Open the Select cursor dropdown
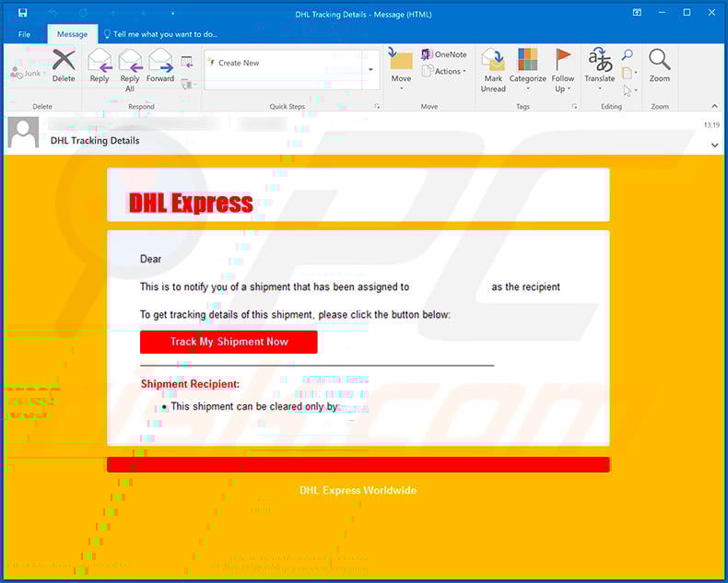728x583 pixels. pyautogui.click(x=629, y=90)
